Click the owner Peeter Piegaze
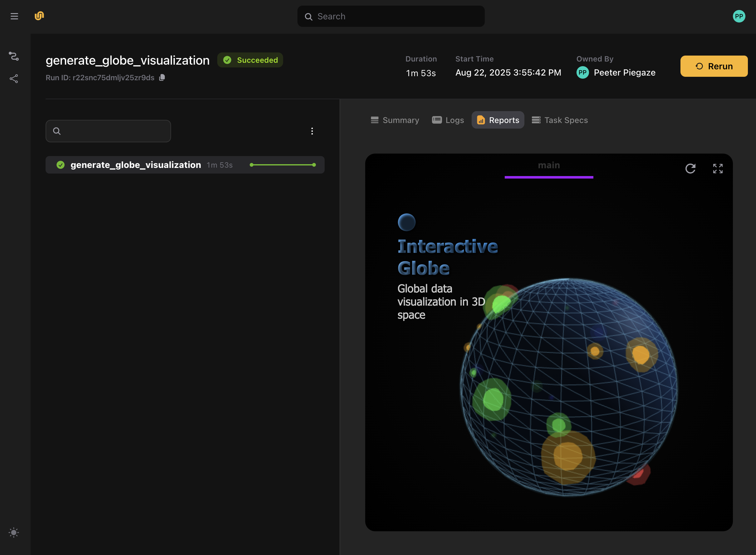The image size is (756, 555). coord(624,72)
